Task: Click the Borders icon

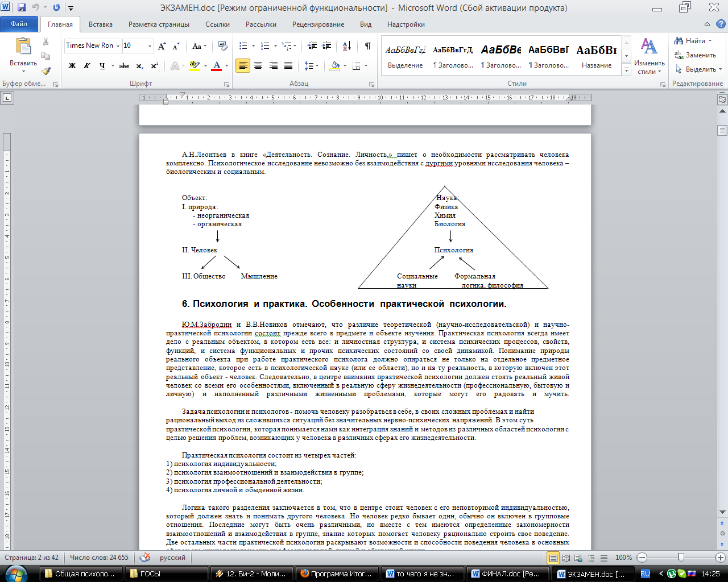Action: click(357, 66)
